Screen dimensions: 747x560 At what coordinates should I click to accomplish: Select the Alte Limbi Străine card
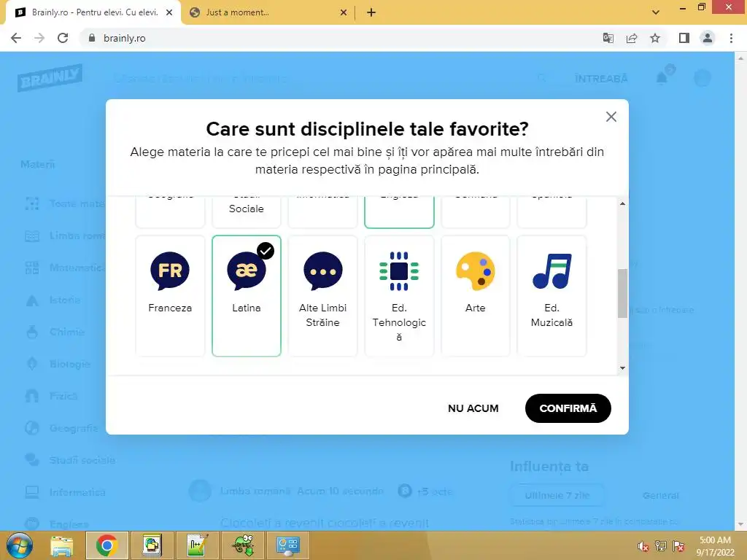pos(322,296)
